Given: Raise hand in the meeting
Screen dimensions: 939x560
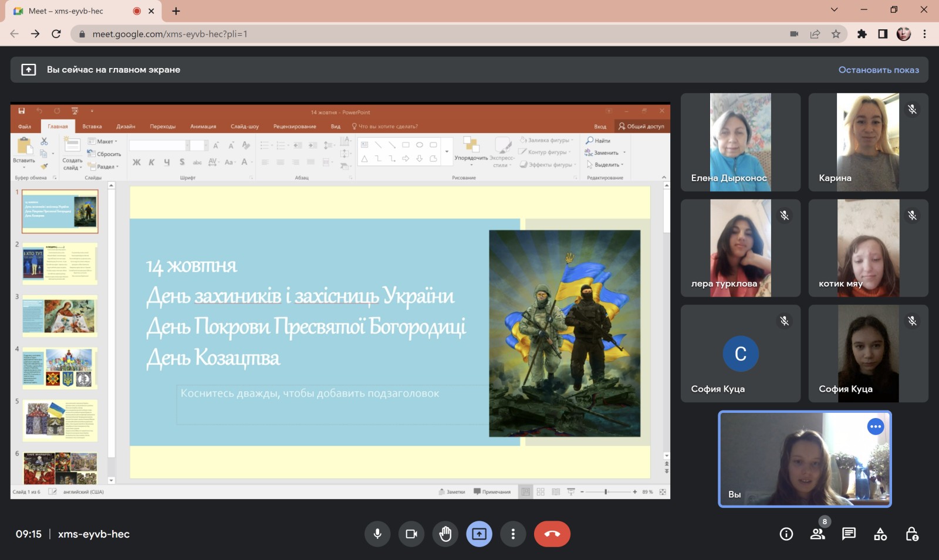Looking at the screenshot, I should 445,534.
